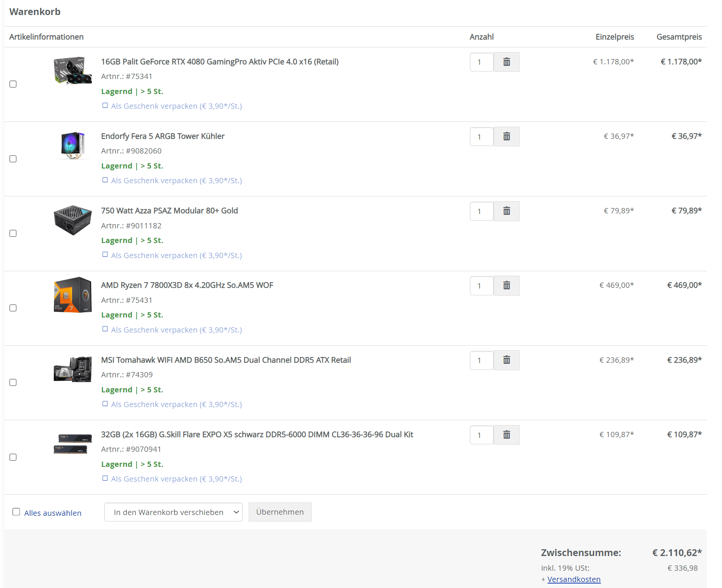Open the 750 Watt Azza PSAZ Modular title

[x=169, y=211]
